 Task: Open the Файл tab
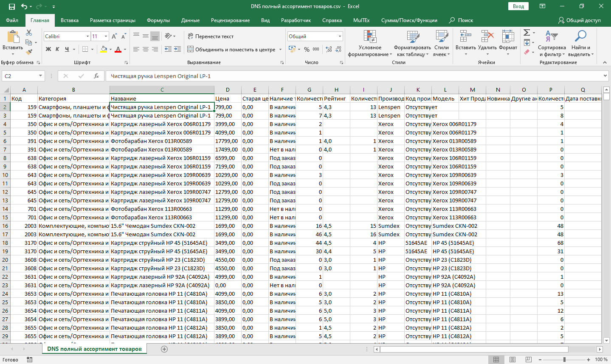point(12,20)
